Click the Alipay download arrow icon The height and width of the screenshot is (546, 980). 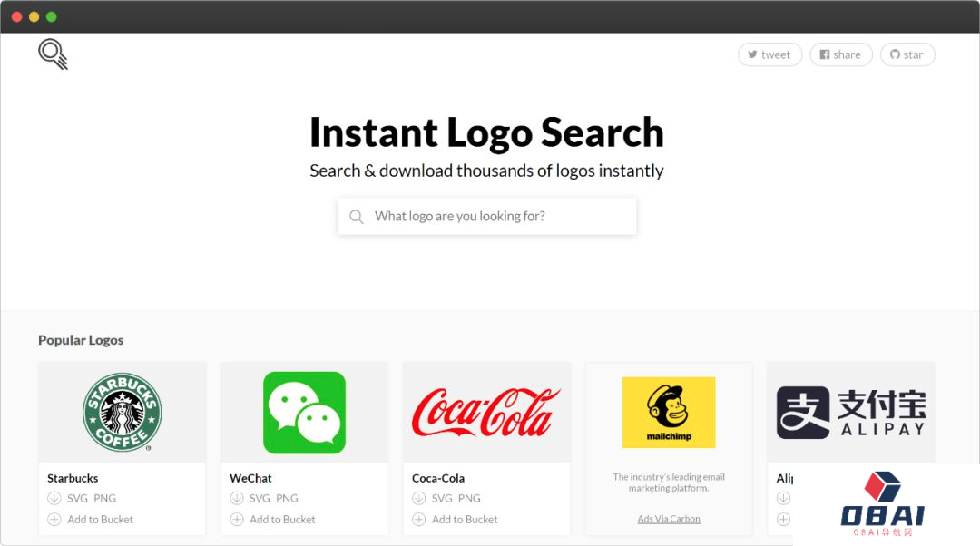click(784, 498)
